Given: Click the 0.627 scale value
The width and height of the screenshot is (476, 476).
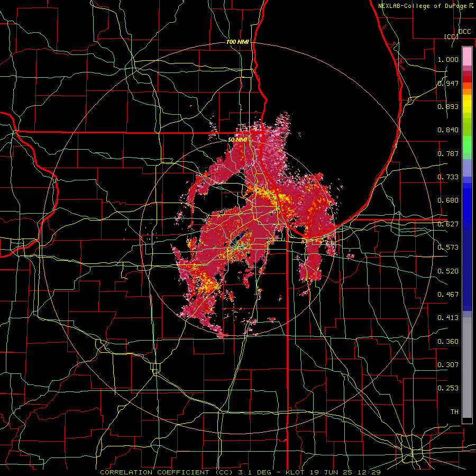Looking at the screenshot, I should click(448, 224).
